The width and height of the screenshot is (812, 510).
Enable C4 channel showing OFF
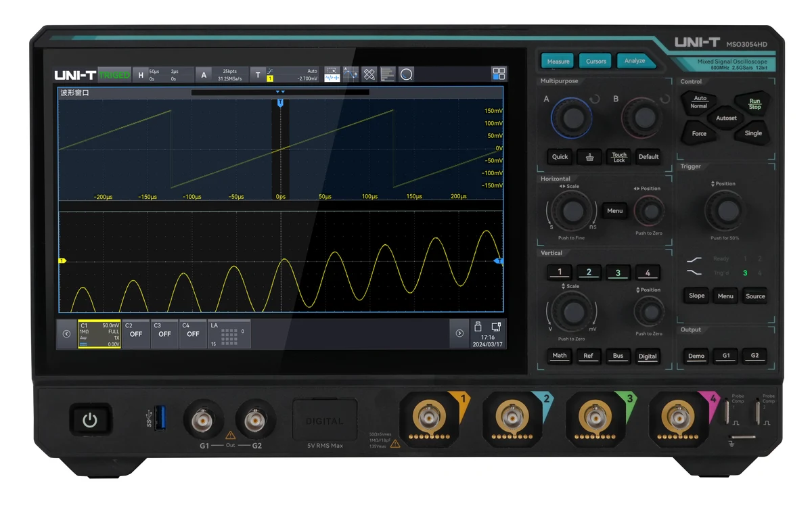(193, 334)
